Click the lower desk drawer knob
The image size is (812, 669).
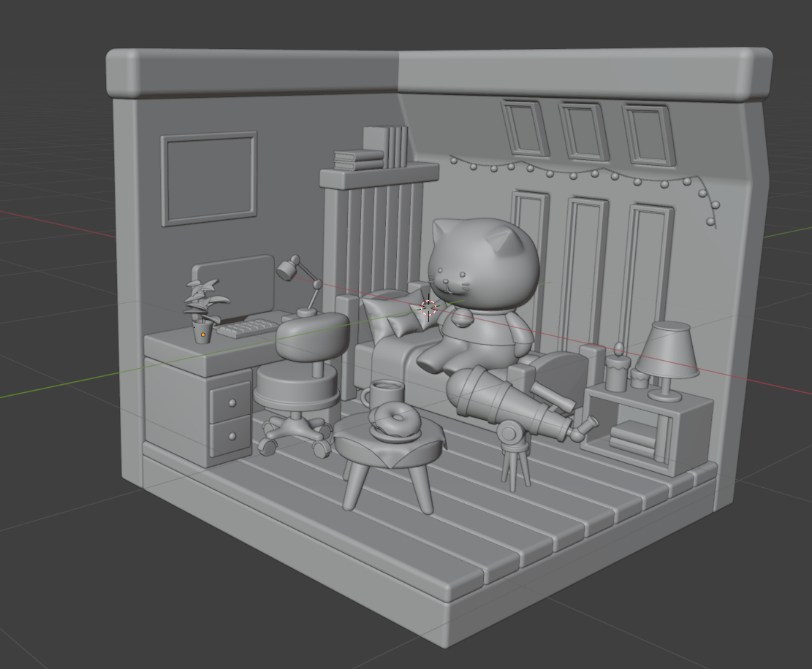click(232, 436)
